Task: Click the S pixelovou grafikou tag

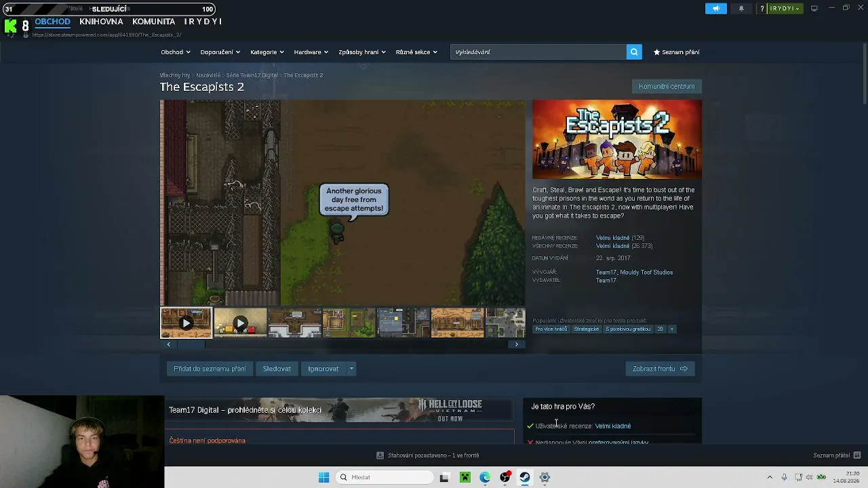Action: pyautogui.click(x=628, y=329)
